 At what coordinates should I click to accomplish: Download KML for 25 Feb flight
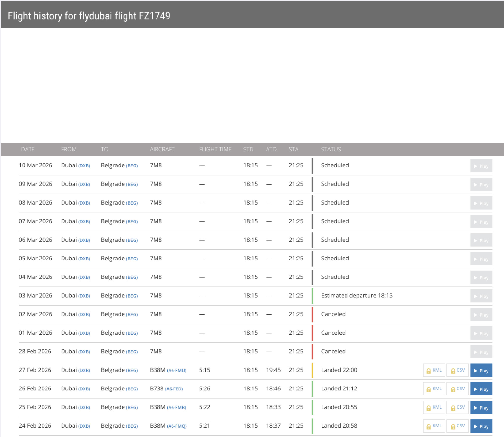pos(434,407)
